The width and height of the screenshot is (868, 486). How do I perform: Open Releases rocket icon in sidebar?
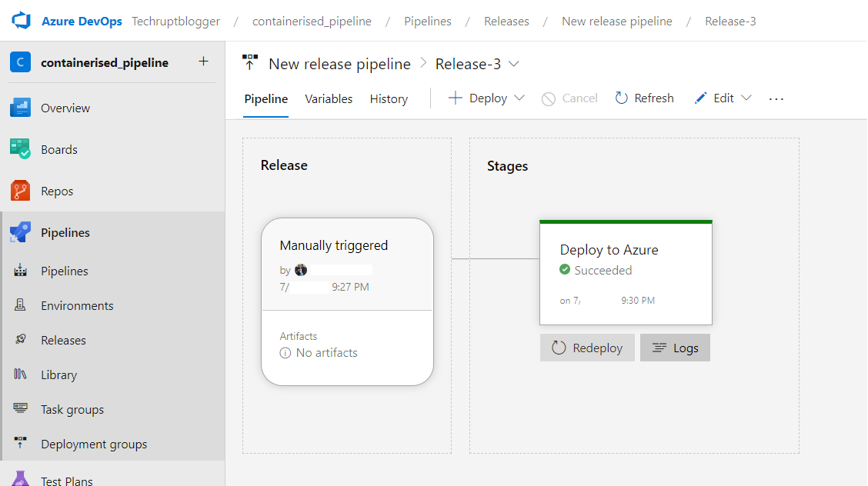coord(21,340)
